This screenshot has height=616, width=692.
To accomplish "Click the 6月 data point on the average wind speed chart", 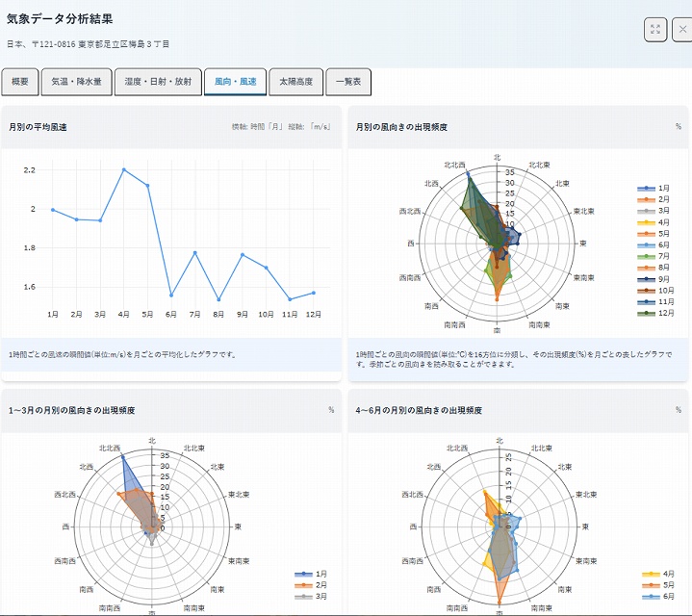I will click(x=171, y=295).
